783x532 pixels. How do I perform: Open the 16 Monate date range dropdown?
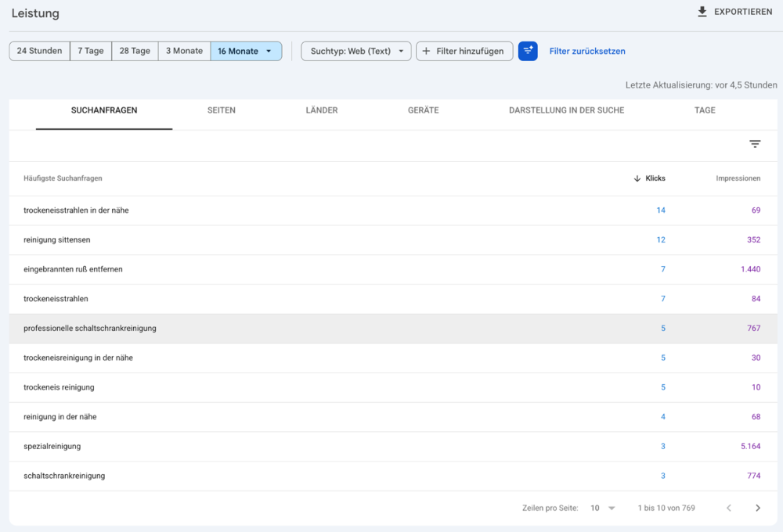[x=246, y=51]
